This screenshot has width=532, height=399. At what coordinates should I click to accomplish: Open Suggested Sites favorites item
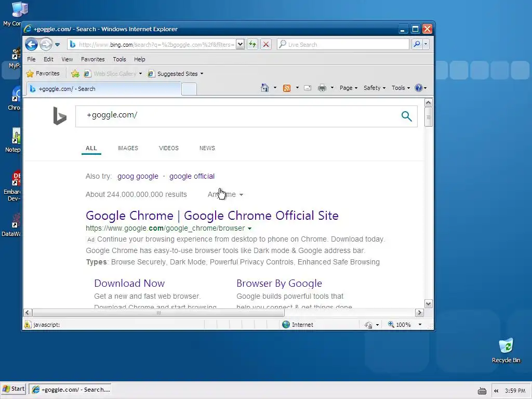(176, 74)
